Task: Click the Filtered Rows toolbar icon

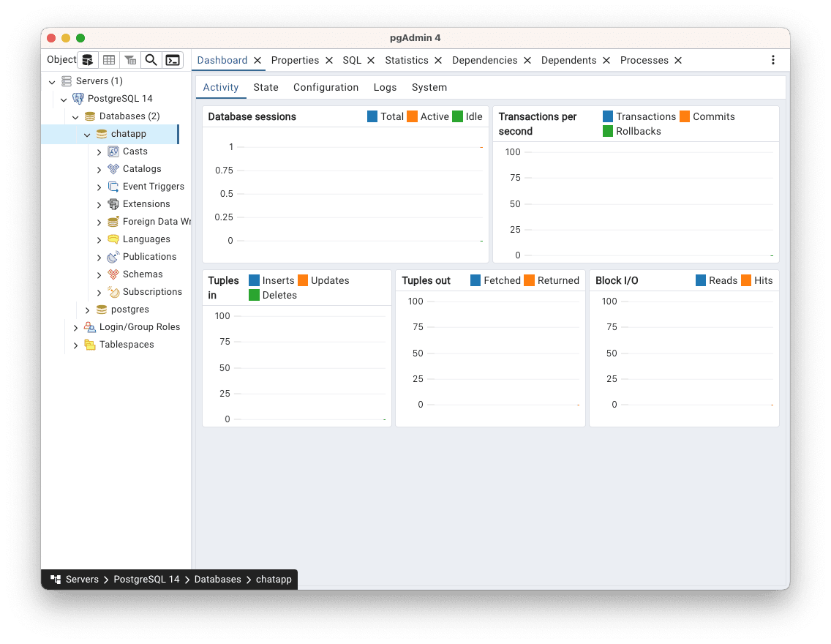Action: [x=130, y=60]
